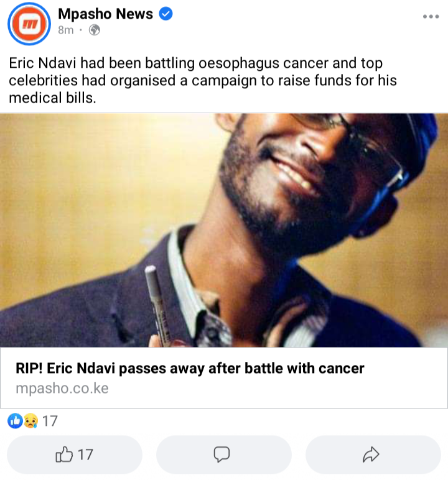The height and width of the screenshot is (480, 448).
Task: Click the Mpasho News profile picture
Action: [29, 24]
